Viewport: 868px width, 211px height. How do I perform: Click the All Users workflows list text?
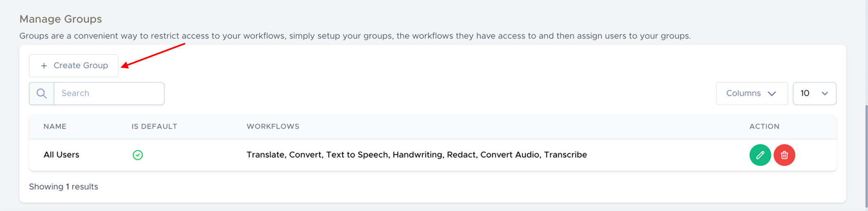tap(416, 155)
